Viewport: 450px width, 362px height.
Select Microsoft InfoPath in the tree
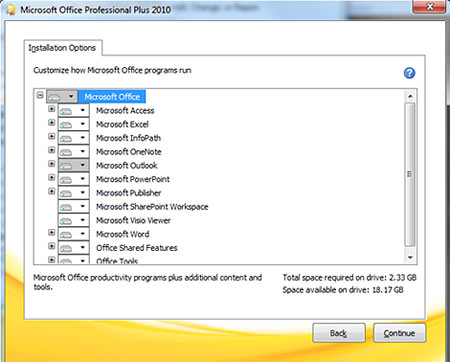point(128,138)
